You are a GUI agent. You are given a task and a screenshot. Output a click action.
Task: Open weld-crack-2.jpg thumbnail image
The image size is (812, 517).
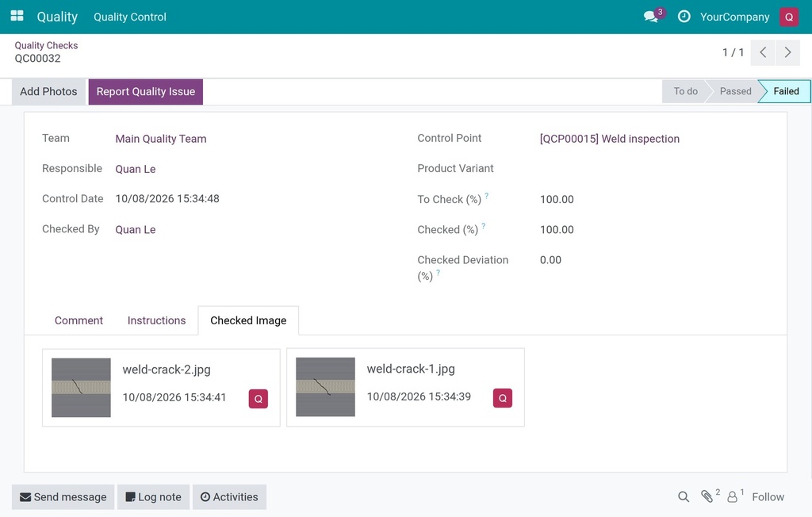[x=82, y=388]
